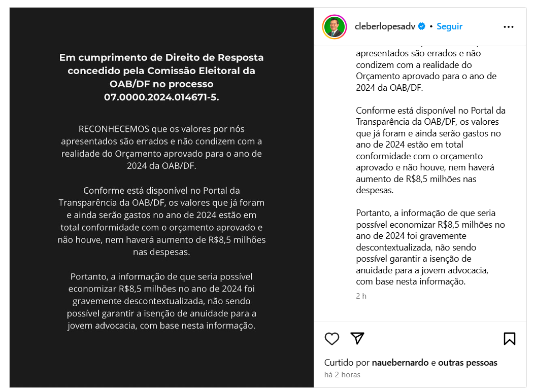534x392 pixels.
Task: Click the "RECONHECEMOS" paragraph in the image
Action: pos(161,147)
